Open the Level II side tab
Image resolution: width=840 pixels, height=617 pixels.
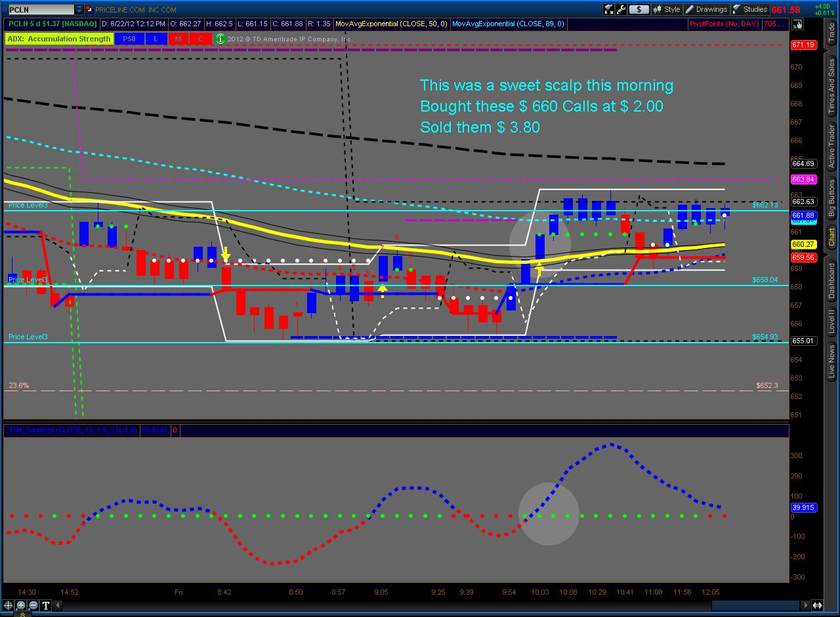pos(831,322)
